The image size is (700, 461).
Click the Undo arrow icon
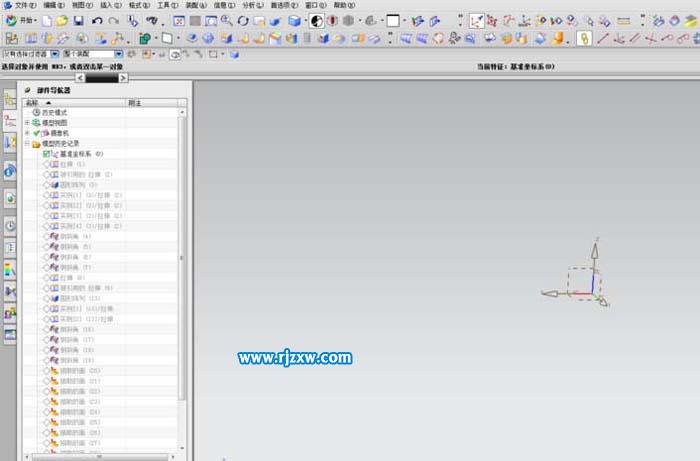coord(97,21)
